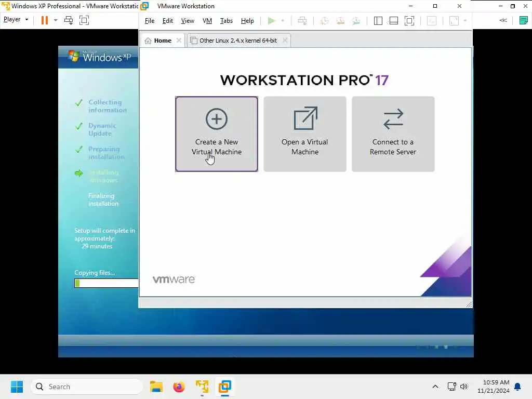Click the volume speaker tray icon
The image size is (532, 399).
click(x=464, y=387)
